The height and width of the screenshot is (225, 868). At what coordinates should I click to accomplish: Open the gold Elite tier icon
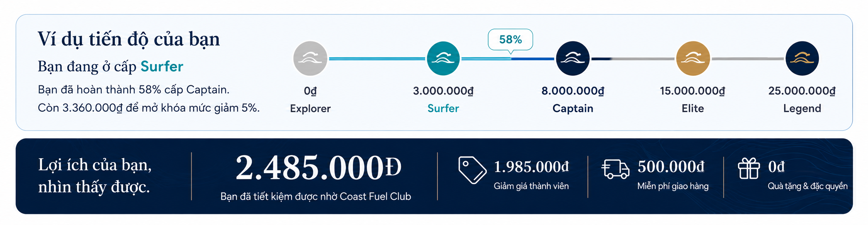693,59
